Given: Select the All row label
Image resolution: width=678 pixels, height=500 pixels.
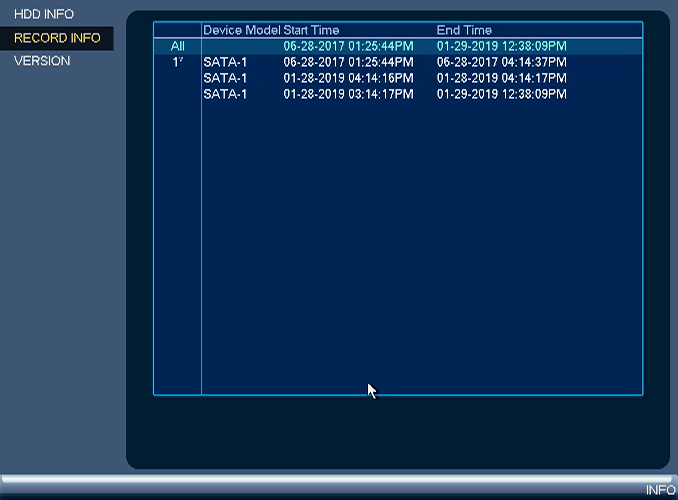Looking at the screenshot, I should (x=178, y=46).
